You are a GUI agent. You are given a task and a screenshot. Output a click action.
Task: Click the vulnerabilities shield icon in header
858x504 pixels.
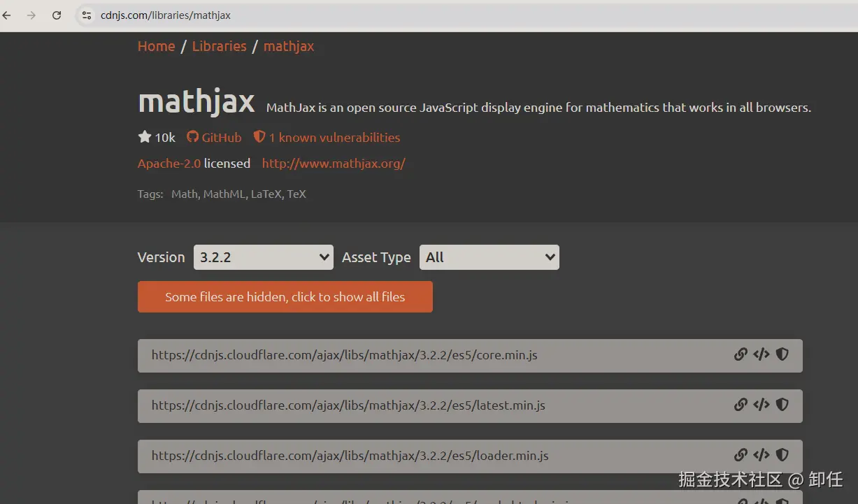tap(259, 137)
